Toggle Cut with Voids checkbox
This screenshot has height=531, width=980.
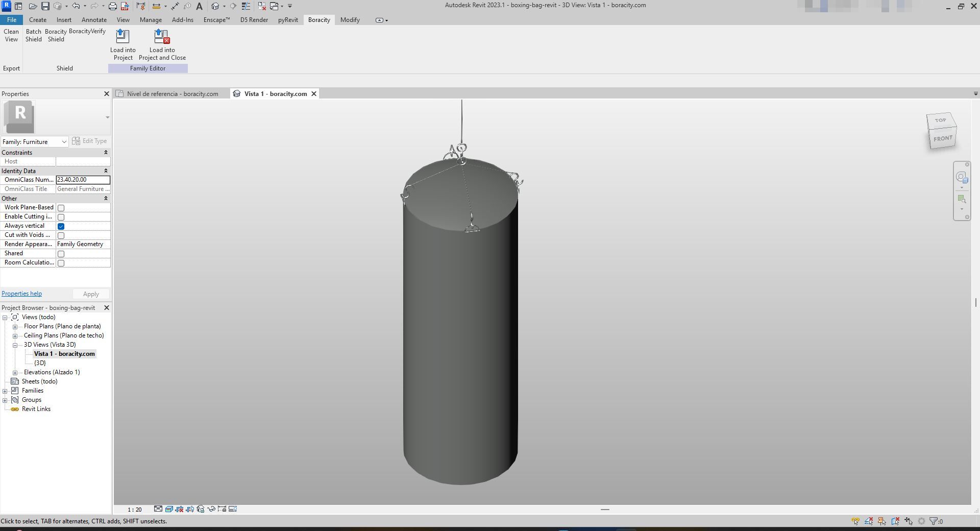click(61, 235)
